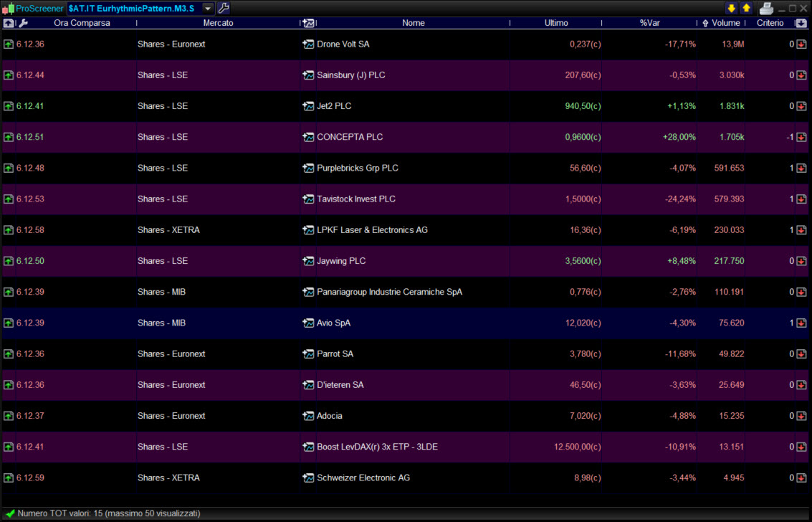Image resolution: width=812 pixels, height=522 pixels.
Task: Open chart icon for LPKF Laser & Electronics
Action: pyautogui.click(x=308, y=230)
